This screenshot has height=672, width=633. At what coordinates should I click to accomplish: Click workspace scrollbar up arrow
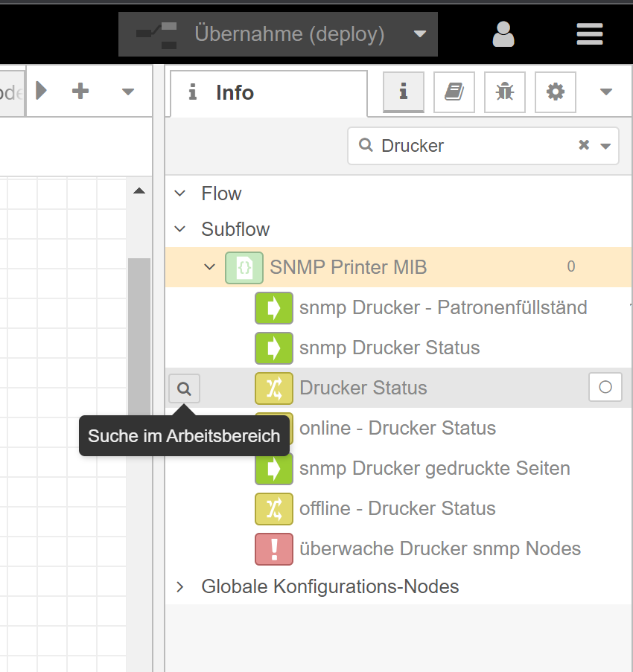[x=139, y=191]
